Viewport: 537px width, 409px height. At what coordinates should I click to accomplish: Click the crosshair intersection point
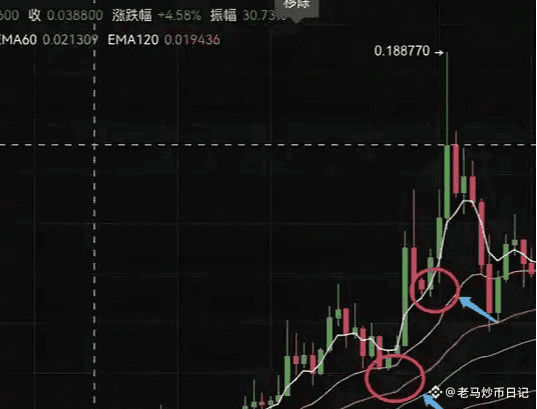[95, 145]
